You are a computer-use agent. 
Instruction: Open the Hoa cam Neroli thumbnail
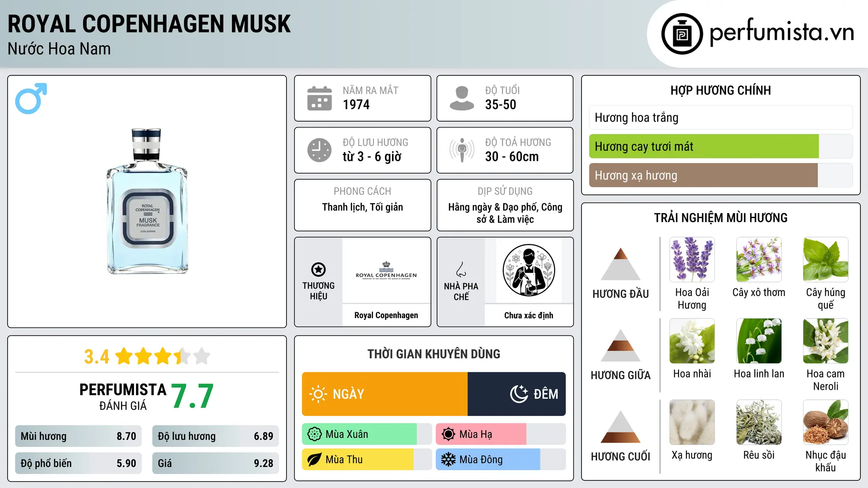826,341
